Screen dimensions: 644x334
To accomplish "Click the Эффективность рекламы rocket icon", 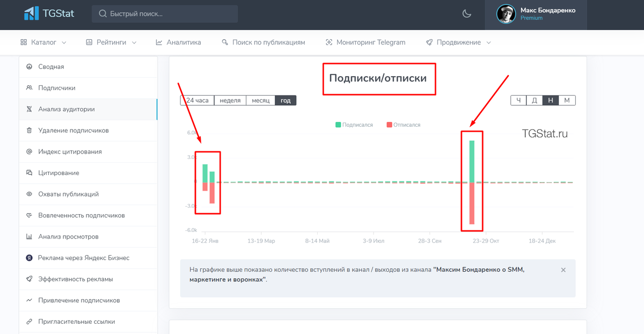I will (29, 279).
